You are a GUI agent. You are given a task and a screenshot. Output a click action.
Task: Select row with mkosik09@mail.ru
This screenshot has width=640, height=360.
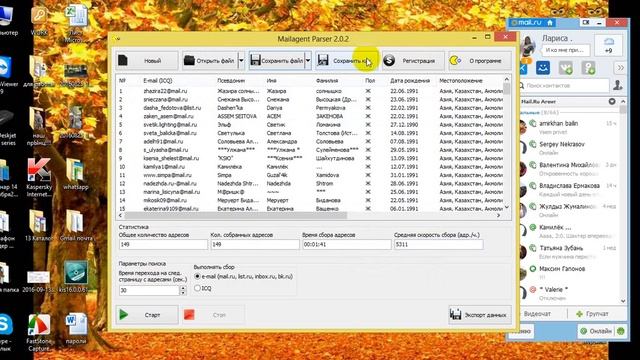310,200
